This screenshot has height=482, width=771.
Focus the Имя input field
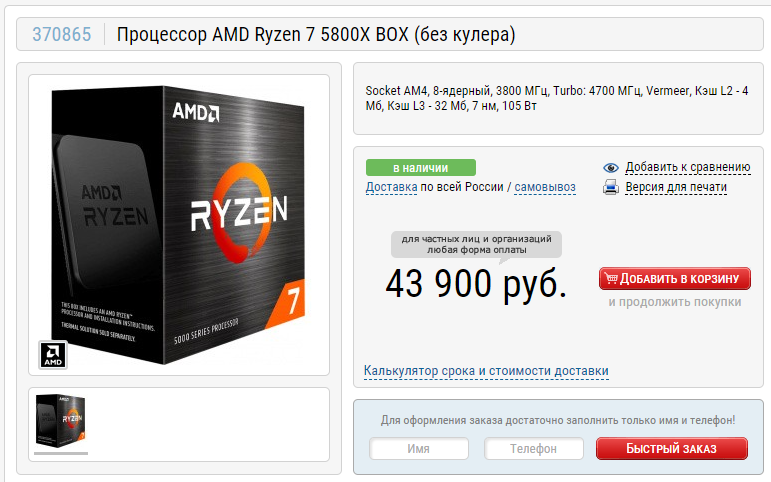418,449
